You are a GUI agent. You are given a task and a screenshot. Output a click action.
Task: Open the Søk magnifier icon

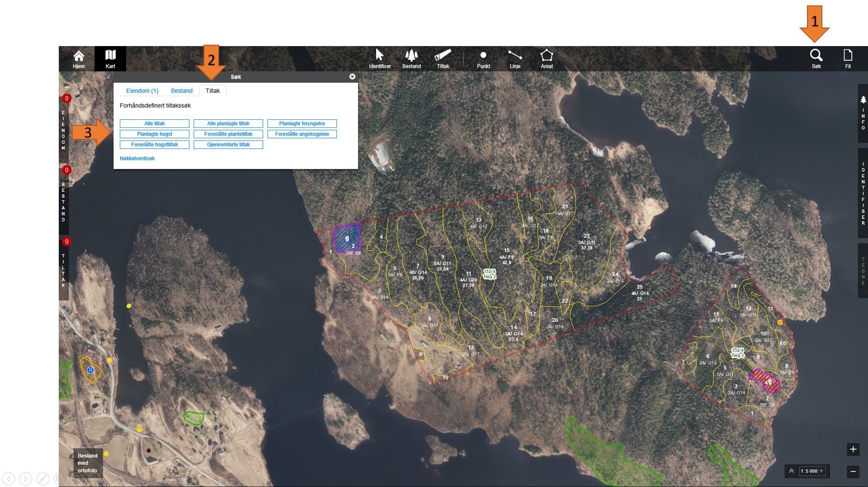(x=816, y=59)
